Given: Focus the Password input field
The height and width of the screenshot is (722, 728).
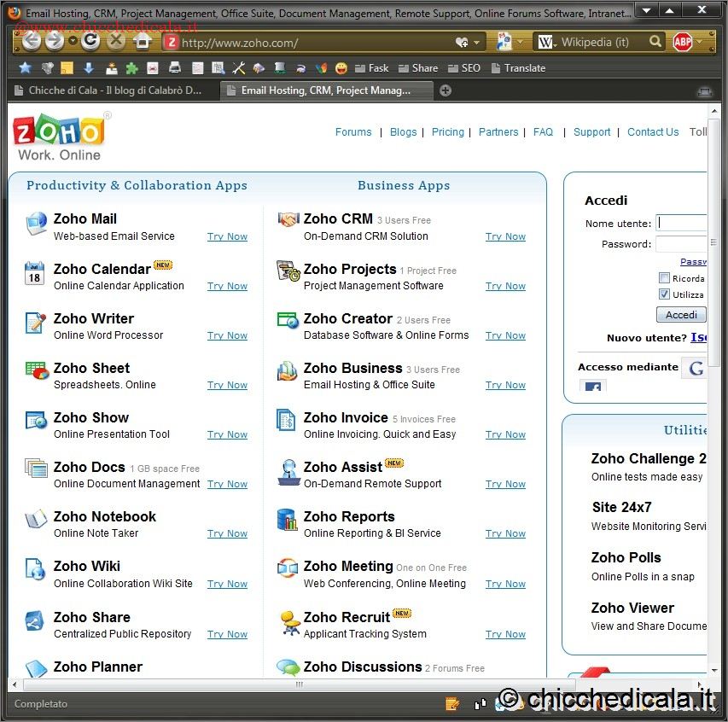Looking at the screenshot, I should coord(681,244).
